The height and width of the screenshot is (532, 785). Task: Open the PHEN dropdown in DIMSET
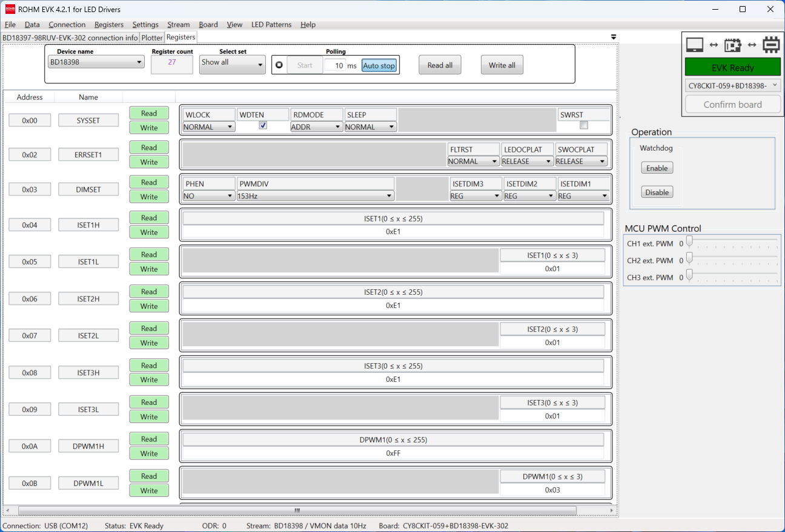click(209, 196)
